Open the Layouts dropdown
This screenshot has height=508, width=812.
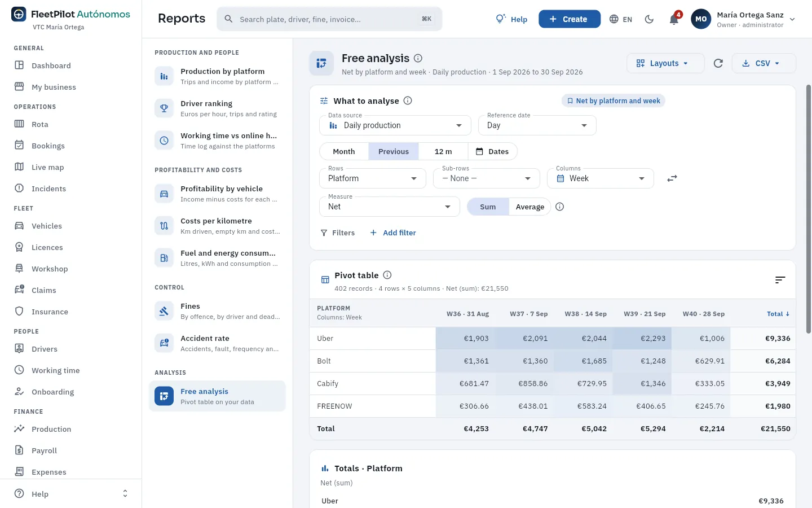(665, 63)
